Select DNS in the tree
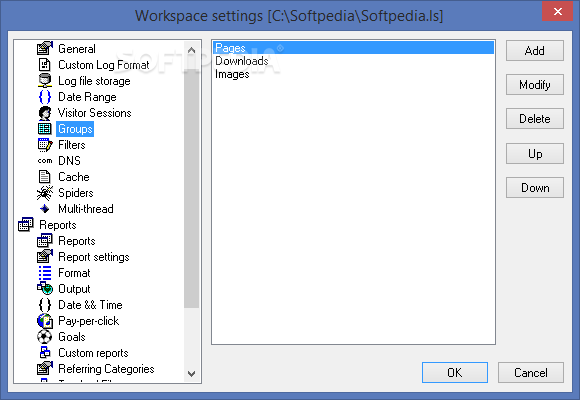The height and width of the screenshot is (400, 580). click(69, 161)
